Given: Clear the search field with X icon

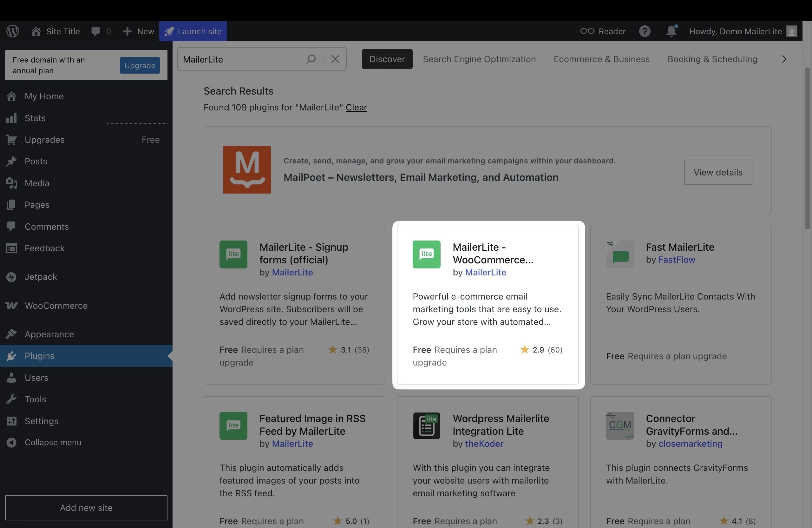Looking at the screenshot, I should point(335,59).
